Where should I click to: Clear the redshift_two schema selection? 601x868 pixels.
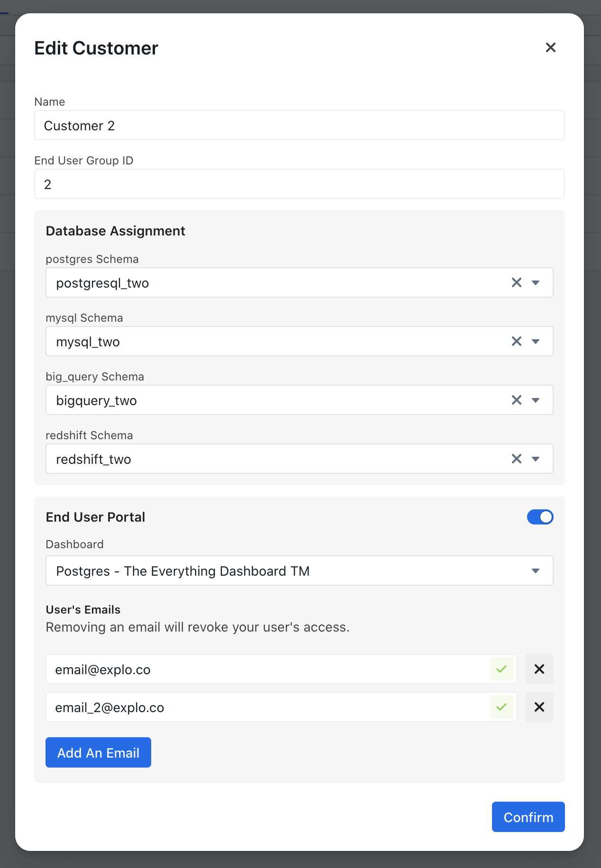pyautogui.click(x=516, y=459)
